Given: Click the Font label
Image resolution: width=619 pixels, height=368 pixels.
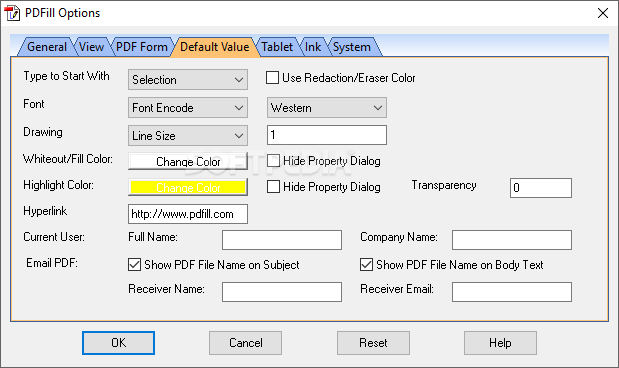Looking at the screenshot, I should 34,104.
